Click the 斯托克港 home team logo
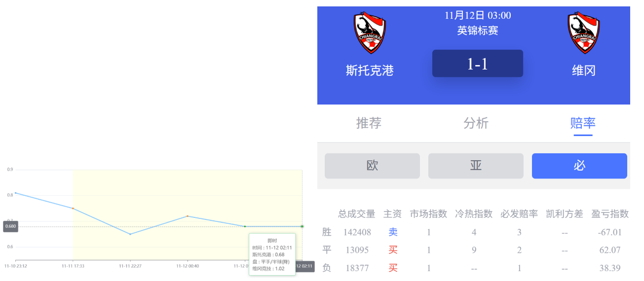 [369, 33]
